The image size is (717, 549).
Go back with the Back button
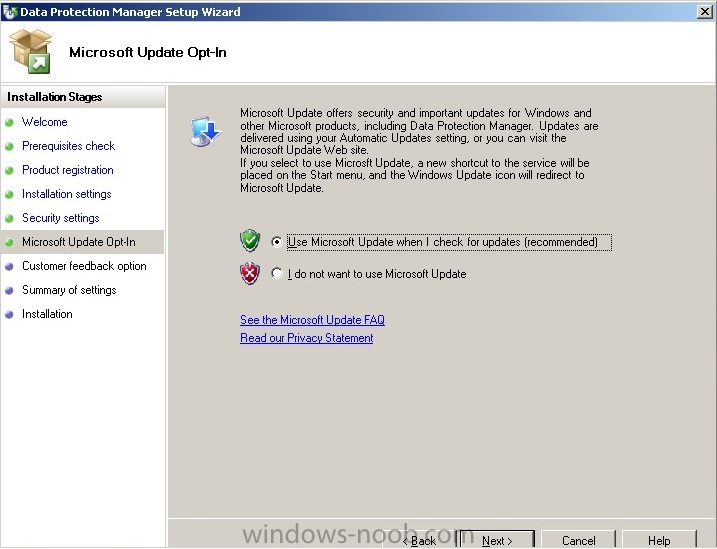[418, 541]
